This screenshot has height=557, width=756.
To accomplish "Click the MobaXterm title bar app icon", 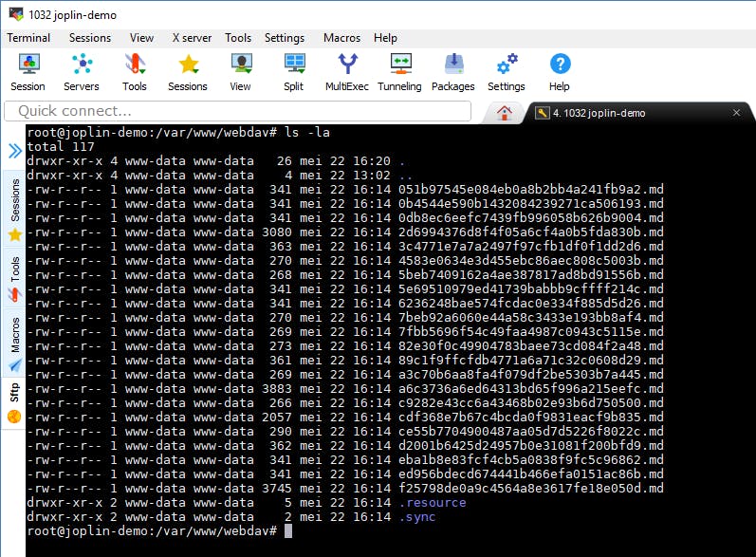I will pyautogui.click(x=16, y=14).
